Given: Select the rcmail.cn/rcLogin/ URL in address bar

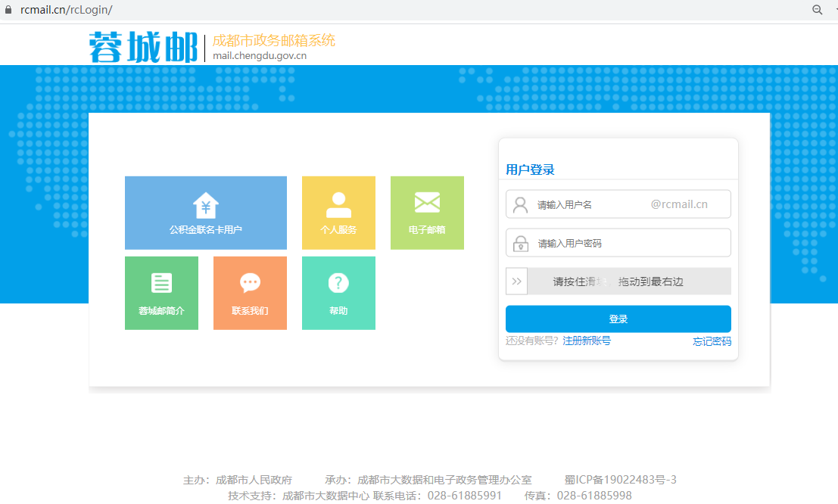Looking at the screenshot, I should click(x=67, y=10).
